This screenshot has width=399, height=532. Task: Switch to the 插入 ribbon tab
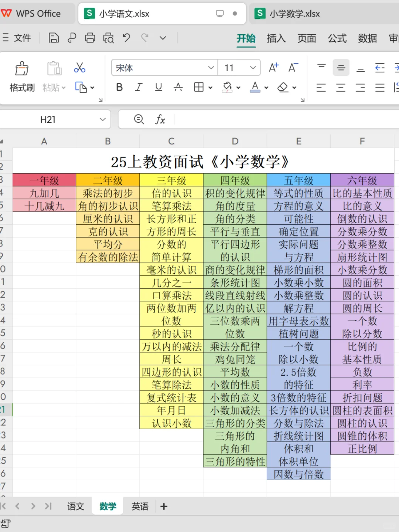click(276, 38)
